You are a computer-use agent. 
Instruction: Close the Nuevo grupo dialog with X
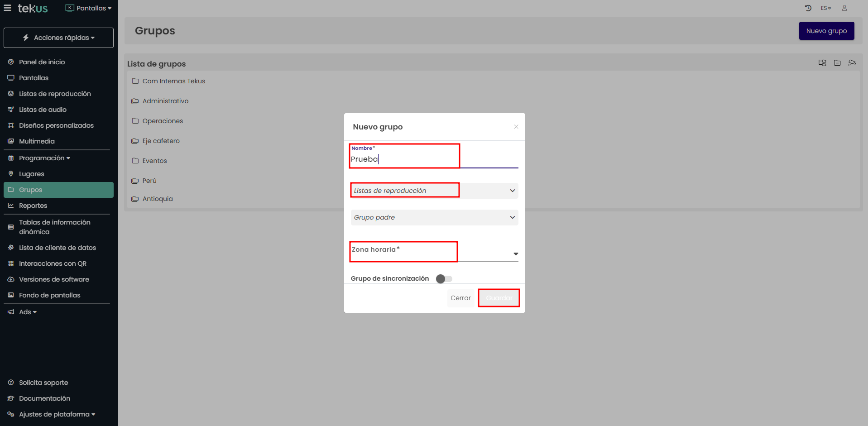(516, 127)
